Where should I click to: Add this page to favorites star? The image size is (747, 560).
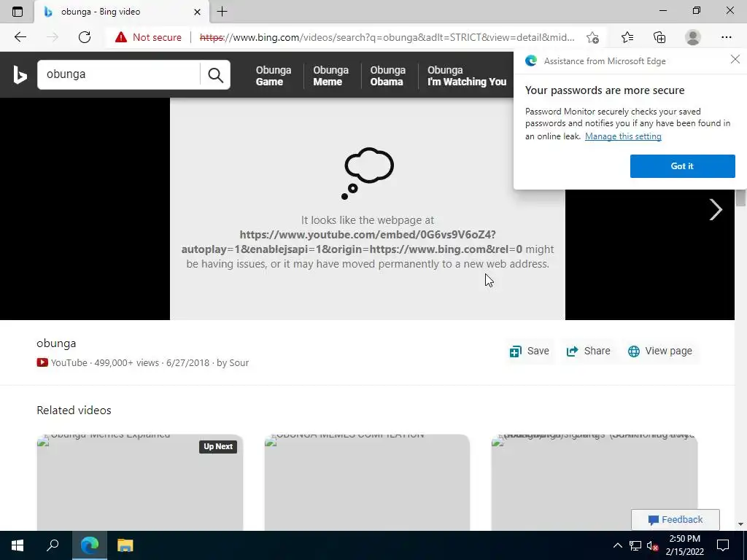coord(592,37)
